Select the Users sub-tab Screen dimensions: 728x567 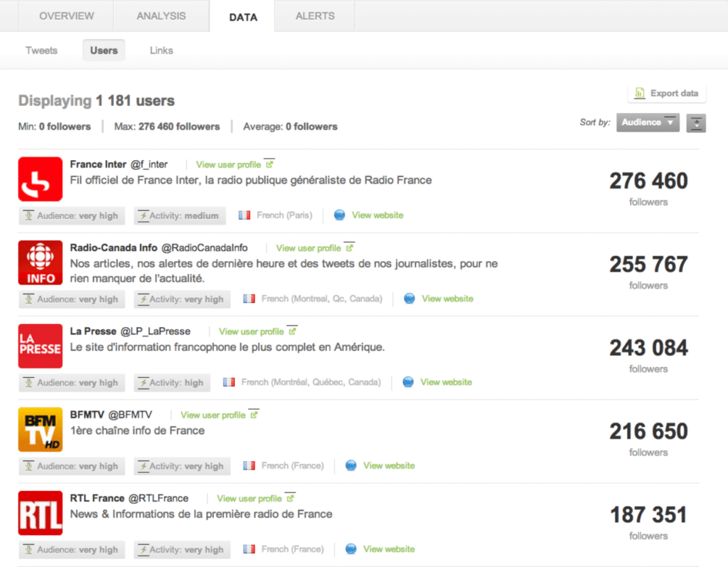(x=104, y=51)
